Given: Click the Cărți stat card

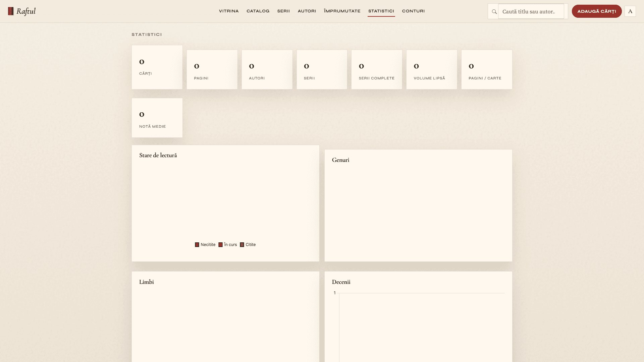Looking at the screenshot, I should click(x=157, y=67).
